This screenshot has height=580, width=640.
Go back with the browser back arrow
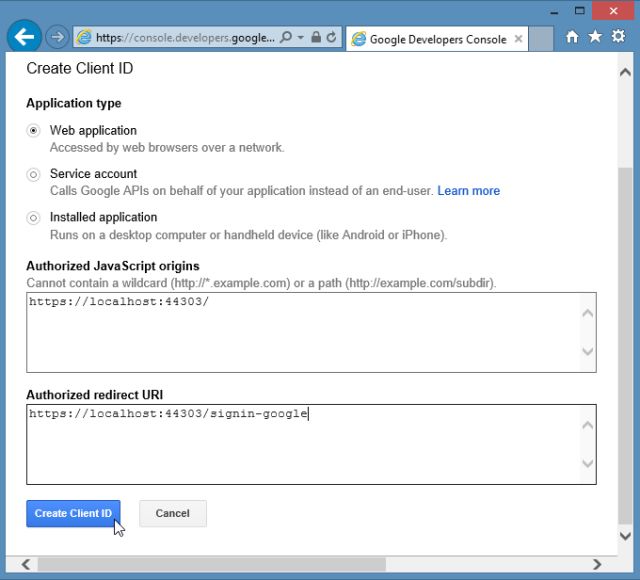pyautogui.click(x=24, y=37)
